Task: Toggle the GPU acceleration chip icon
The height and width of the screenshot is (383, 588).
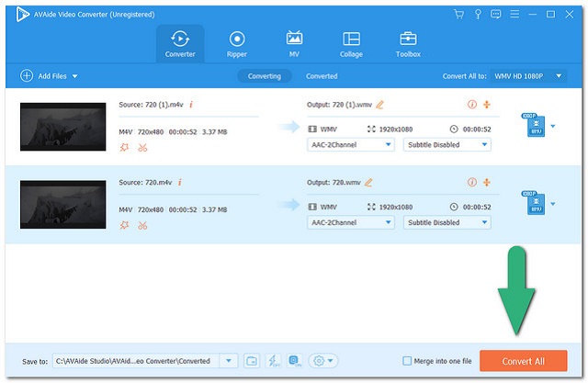Action: [295, 361]
